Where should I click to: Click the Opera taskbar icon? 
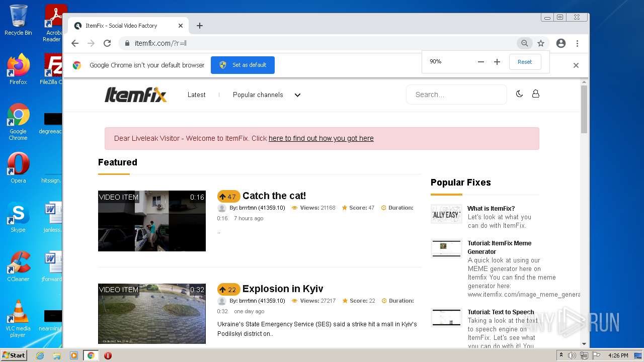pos(108,355)
